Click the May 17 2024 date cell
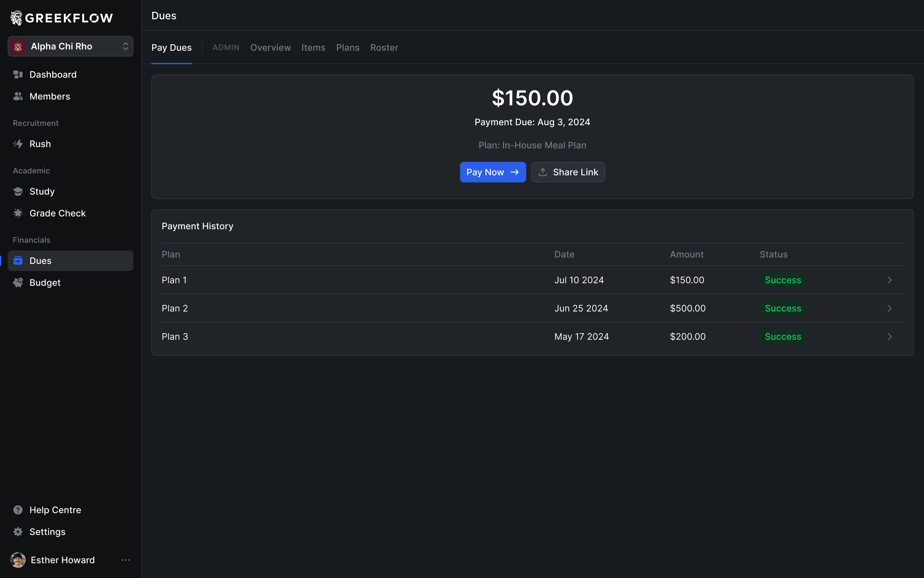The width and height of the screenshot is (924, 578). pyautogui.click(x=581, y=337)
